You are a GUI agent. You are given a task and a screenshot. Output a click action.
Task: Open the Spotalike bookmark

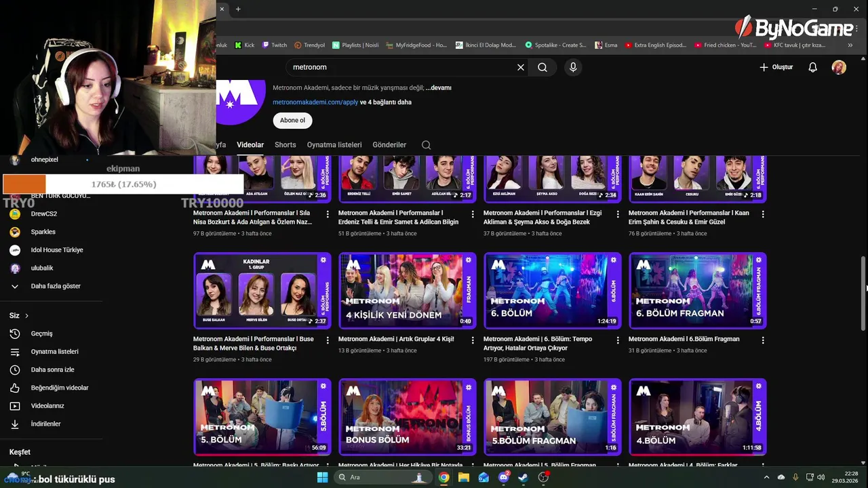555,45
